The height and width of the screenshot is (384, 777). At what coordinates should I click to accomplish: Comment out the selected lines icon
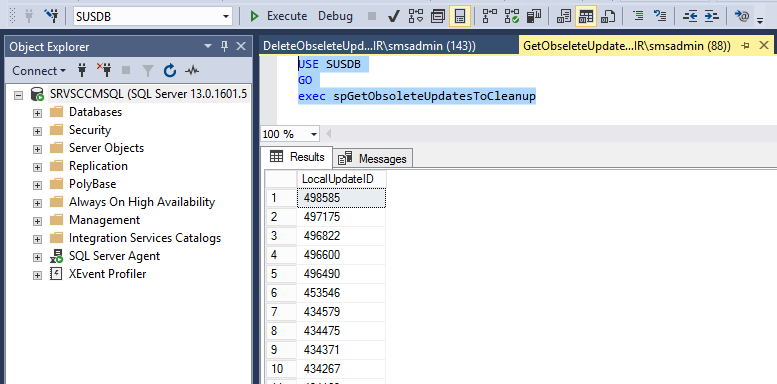638,16
